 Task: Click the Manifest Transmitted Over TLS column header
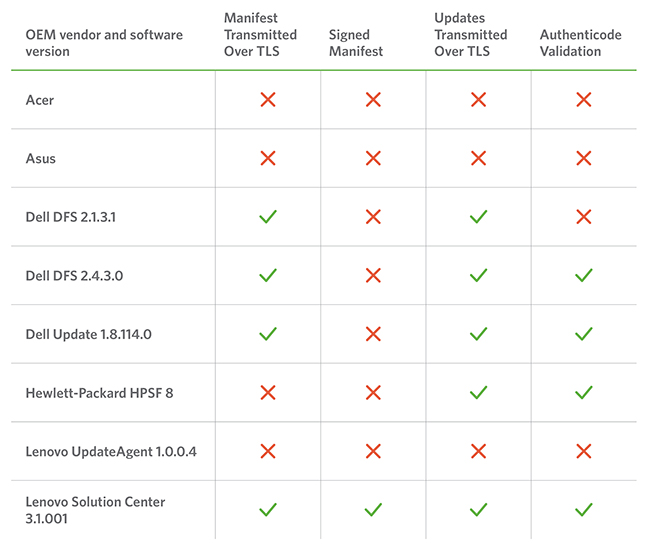(x=260, y=34)
